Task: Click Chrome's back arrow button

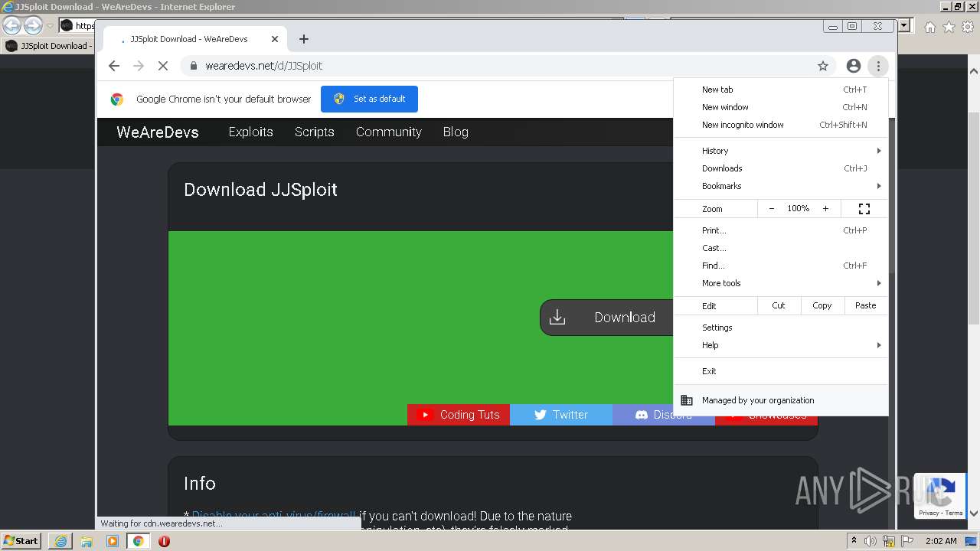Action: [114, 66]
